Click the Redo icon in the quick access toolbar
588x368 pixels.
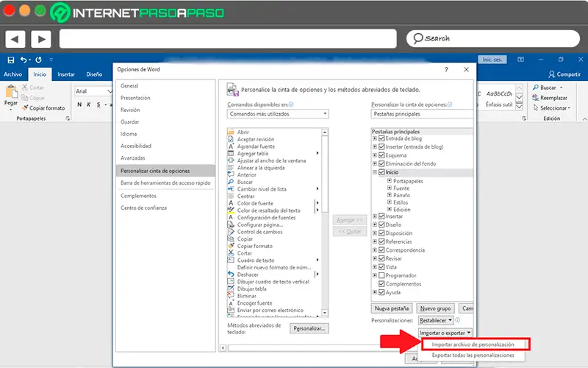point(39,60)
